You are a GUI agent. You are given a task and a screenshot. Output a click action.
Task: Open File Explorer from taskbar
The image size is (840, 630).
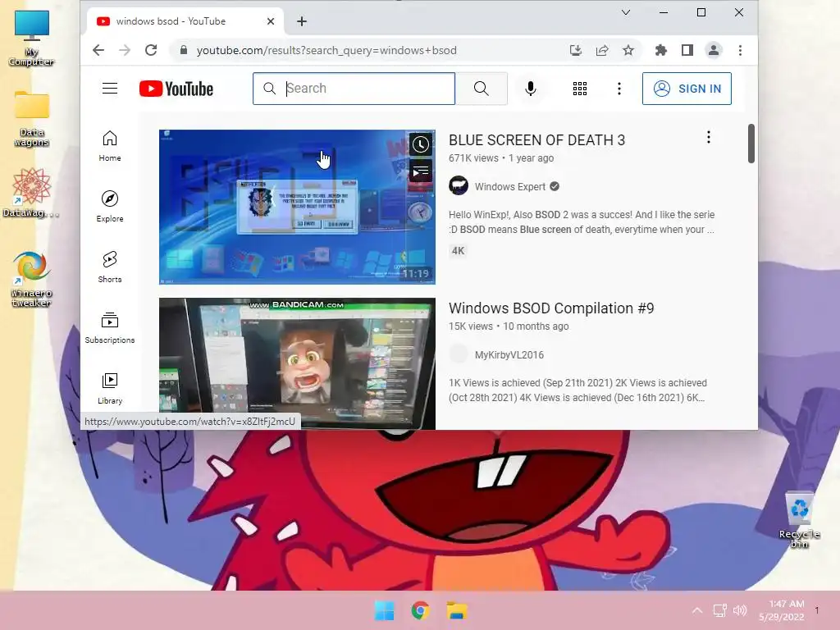(457, 610)
